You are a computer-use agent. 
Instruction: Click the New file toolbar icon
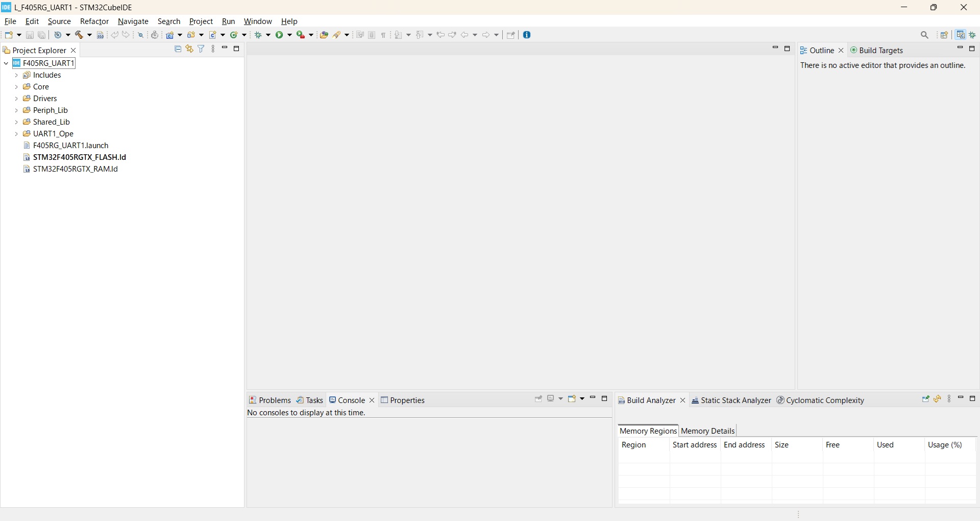pyautogui.click(x=9, y=35)
